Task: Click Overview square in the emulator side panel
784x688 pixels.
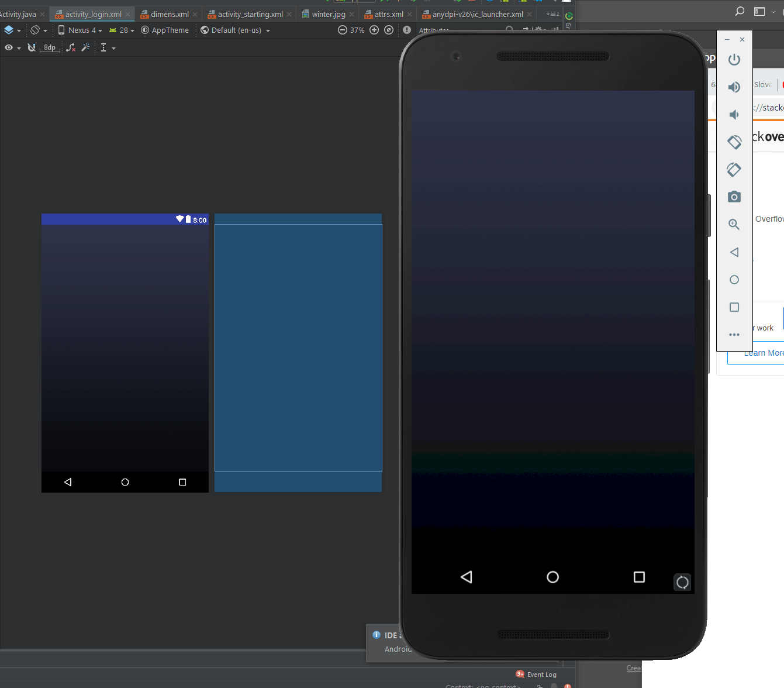Action: (x=734, y=307)
